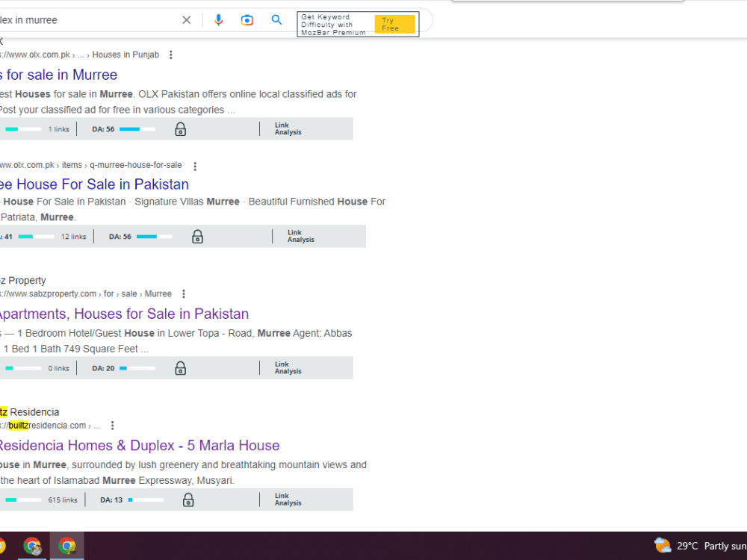Clear the search box with the X icon
This screenshot has height=560, width=747.
186,20
